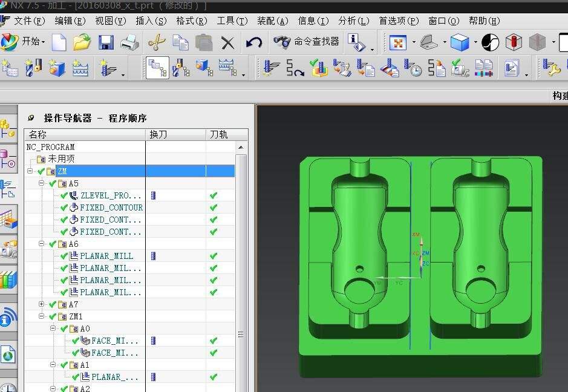The width and height of the screenshot is (568, 392).
Task: Click the navigator scrollbar up arrow
Action: pyautogui.click(x=241, y=148)
